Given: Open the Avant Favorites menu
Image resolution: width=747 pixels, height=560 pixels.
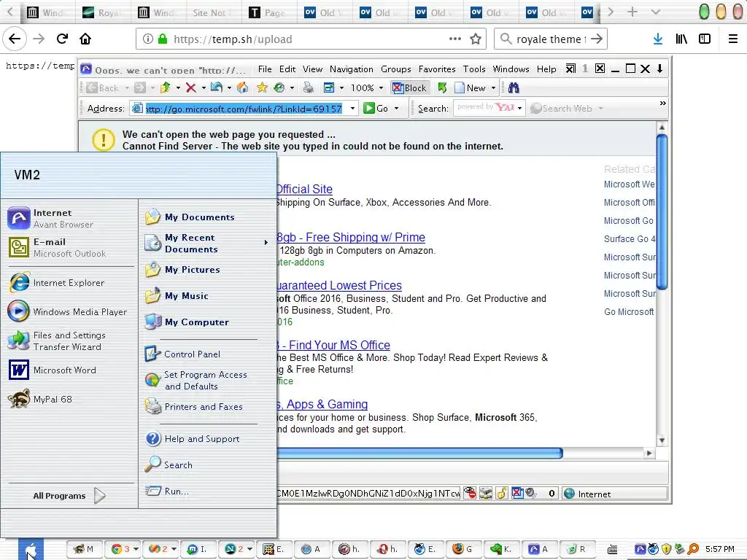Looking at the screenshot, I should [437, 69].
